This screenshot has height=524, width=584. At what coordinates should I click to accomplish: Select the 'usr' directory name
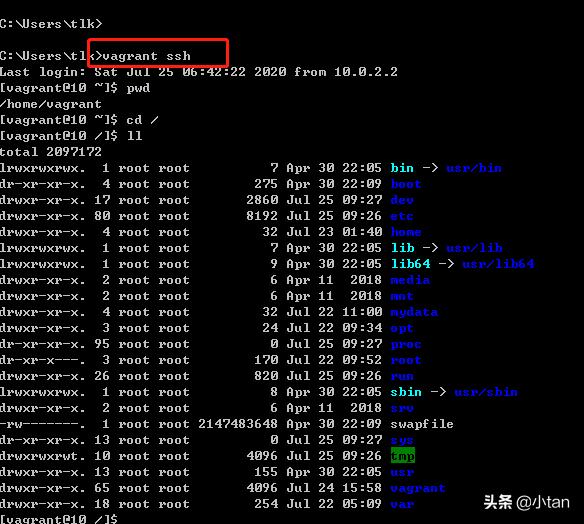coord(402,472)
